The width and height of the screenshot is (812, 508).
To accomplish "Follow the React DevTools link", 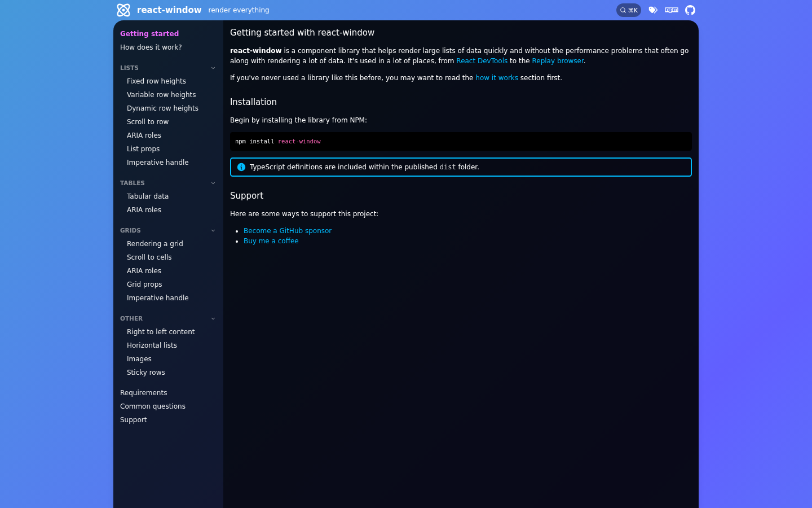I will (482, 61).
